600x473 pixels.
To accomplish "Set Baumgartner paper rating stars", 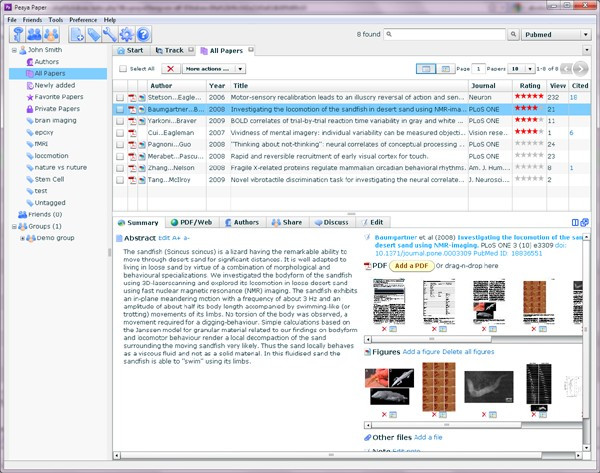I will pyautogui.click(x=529, y=109).
